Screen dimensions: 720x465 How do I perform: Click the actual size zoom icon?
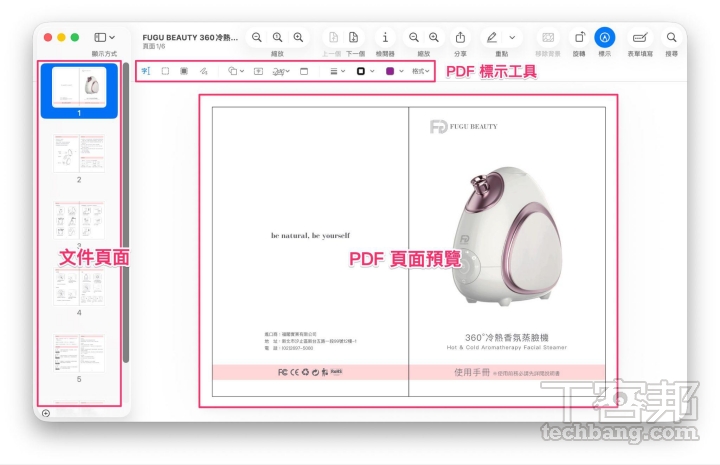point(278,38)
